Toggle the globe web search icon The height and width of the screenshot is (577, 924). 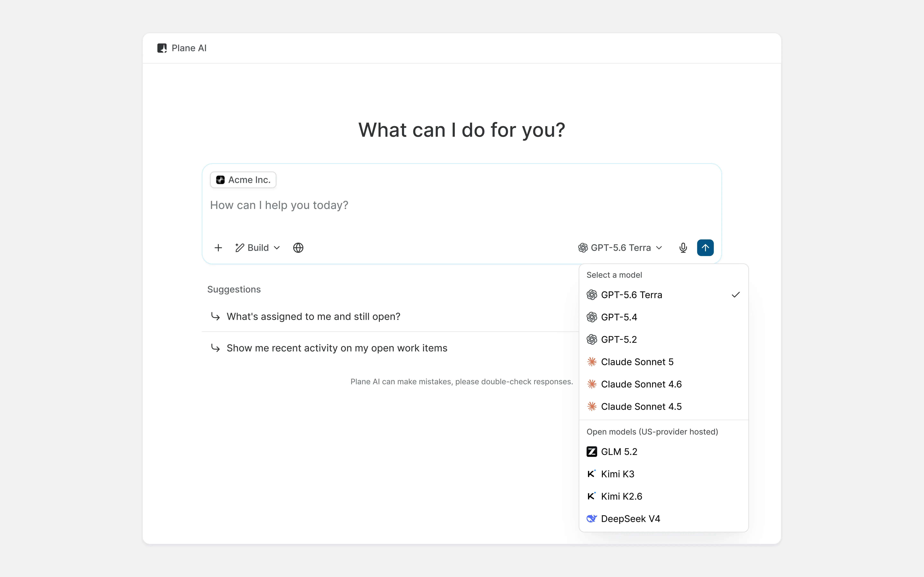(298, 248)
